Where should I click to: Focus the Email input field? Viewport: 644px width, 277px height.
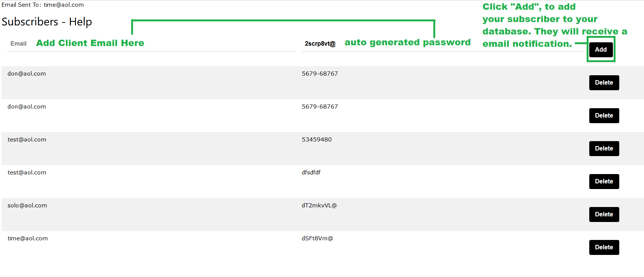click(150, 44)
